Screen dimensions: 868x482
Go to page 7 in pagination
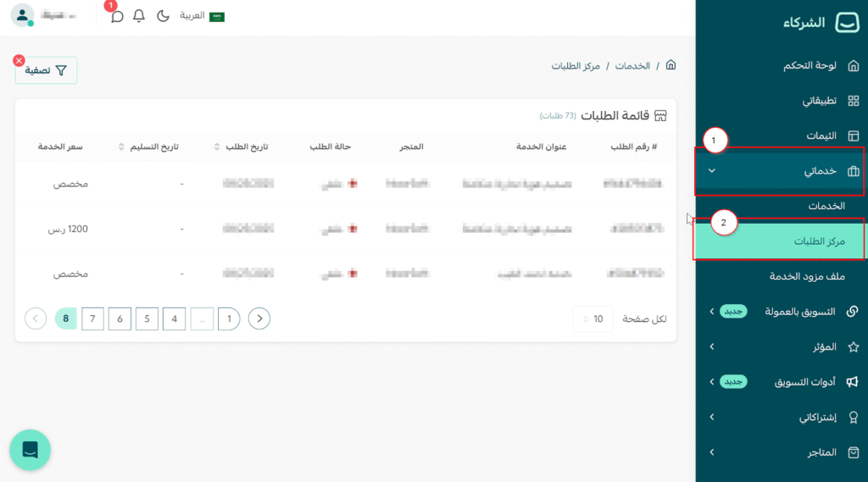coord(92,319)
